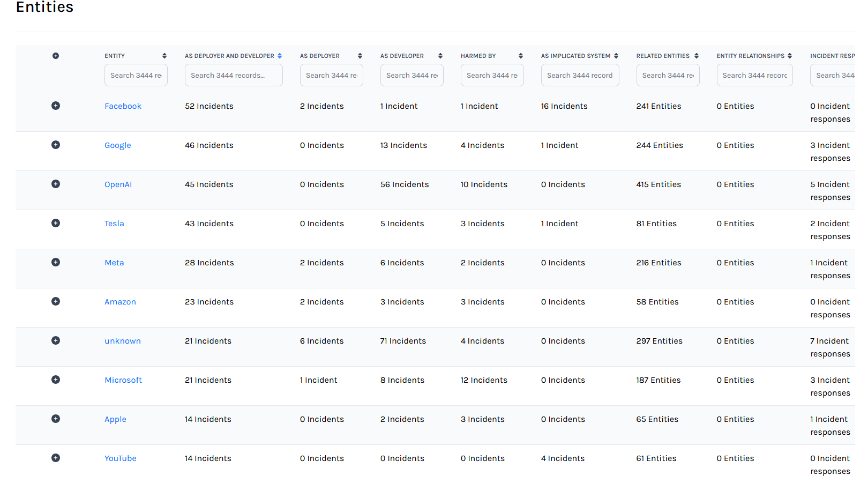
Task: Focus the Entity Relationships search field
Action: (755, 75)
